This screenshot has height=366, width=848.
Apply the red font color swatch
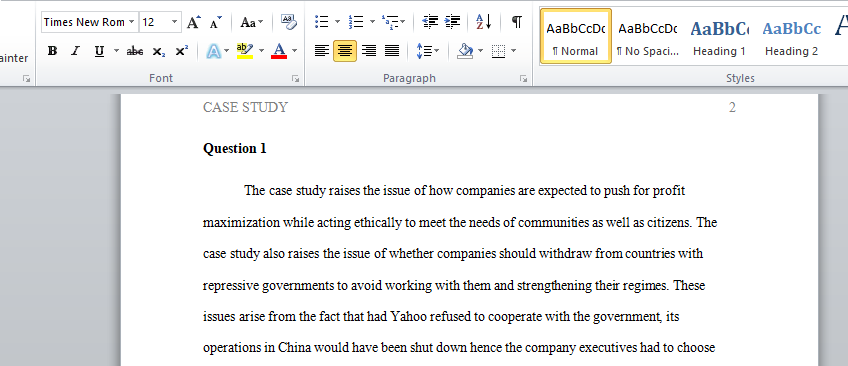279,51
